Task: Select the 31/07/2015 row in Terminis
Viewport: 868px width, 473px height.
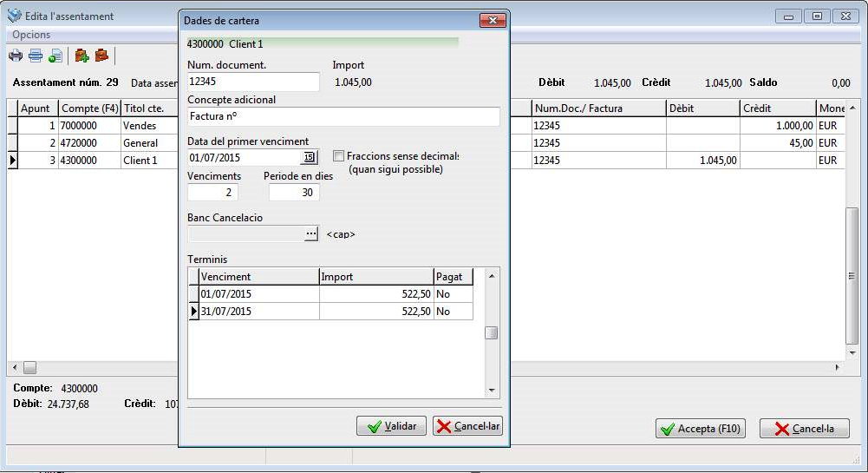Action: click(x=330, y=312)
